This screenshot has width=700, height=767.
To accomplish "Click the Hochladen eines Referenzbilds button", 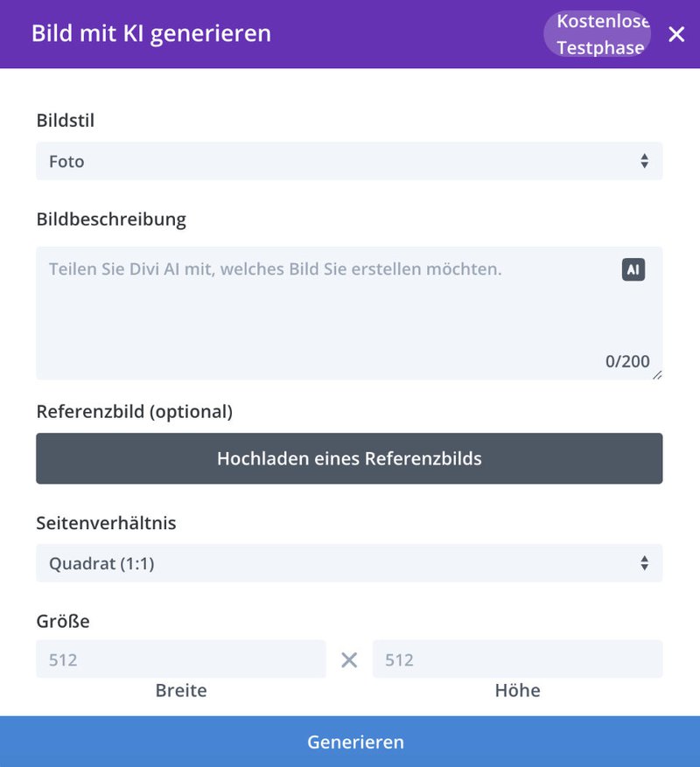I will (350, 457).
